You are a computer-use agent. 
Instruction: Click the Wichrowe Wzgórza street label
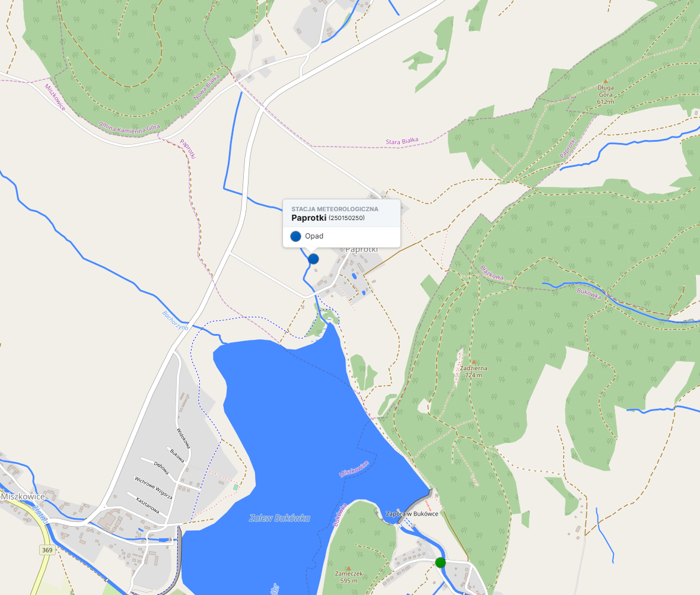pyautogui.click(x=153, y=488)
